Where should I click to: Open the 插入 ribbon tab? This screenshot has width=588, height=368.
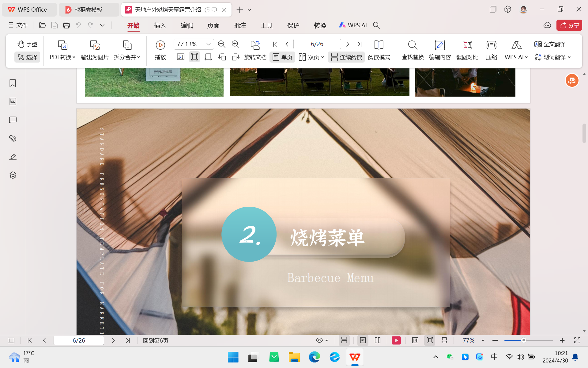[160, 25]
